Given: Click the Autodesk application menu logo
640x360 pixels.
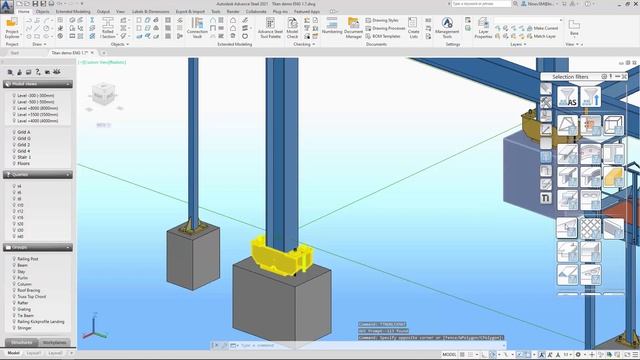Looking at the screenshot, I should 7,6.
